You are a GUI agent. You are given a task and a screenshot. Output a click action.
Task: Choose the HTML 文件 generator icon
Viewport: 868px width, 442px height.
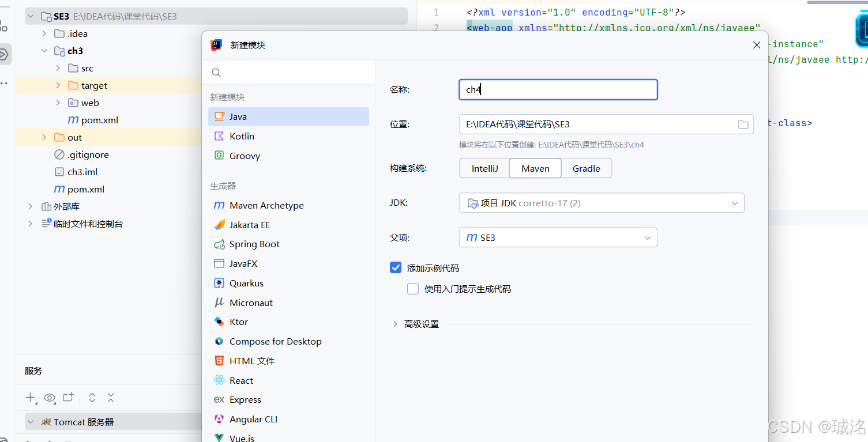click(219, 361)
